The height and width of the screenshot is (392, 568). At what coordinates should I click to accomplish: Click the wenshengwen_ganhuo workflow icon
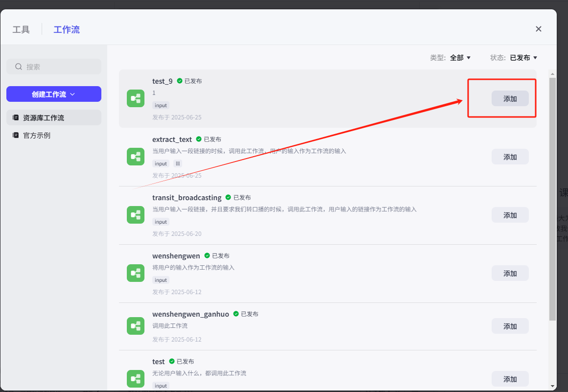pos(136,326)
